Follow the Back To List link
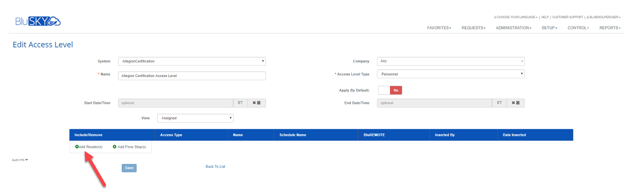Screen dimensions: 644x192 215,167
